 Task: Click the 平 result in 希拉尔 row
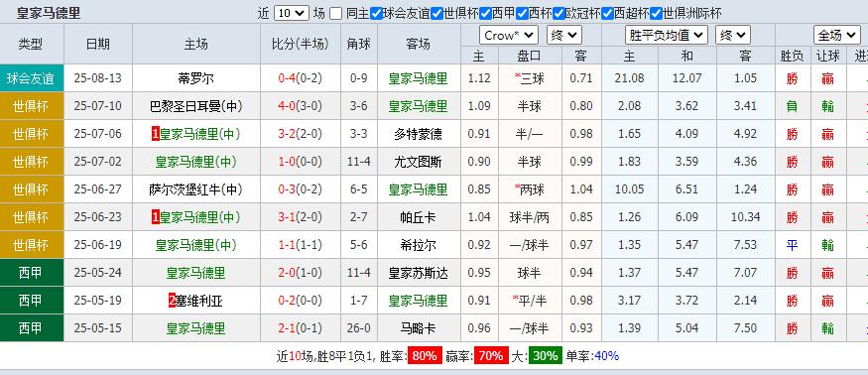[793, 245]
